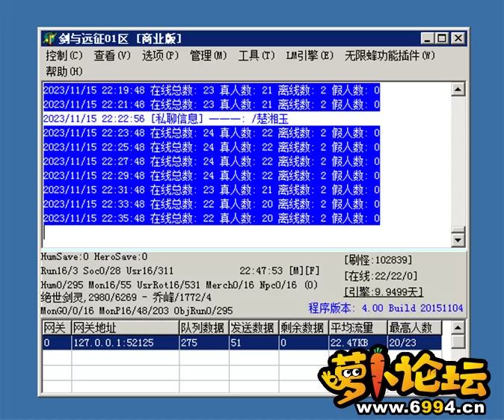
Task: Click sent data cell 51
Action: (x=253, y=342)
